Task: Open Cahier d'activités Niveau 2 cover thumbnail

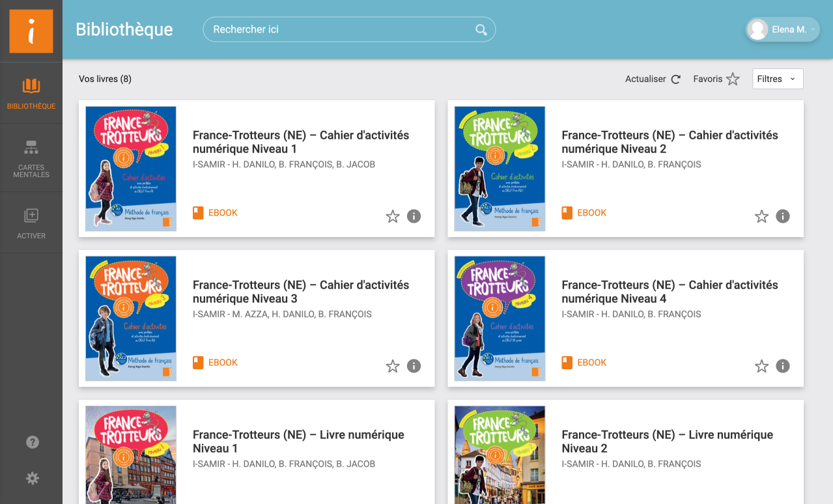Action: coord(500,169)
